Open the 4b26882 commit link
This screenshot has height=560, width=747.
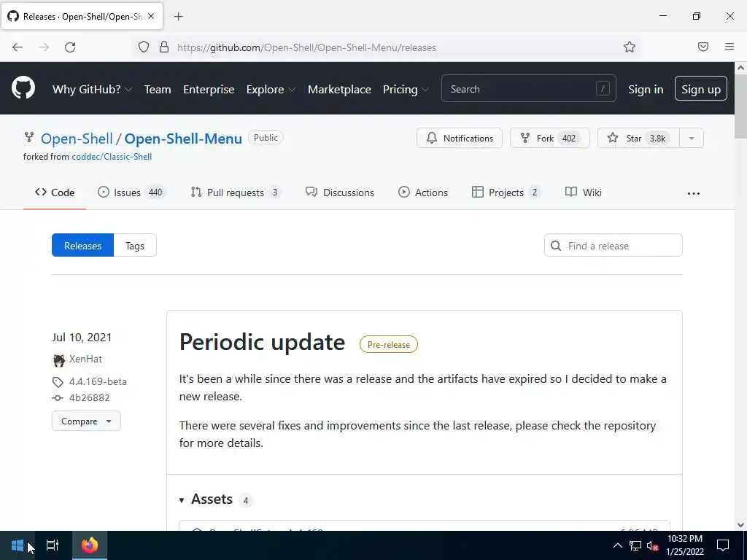tap(89, 398)
